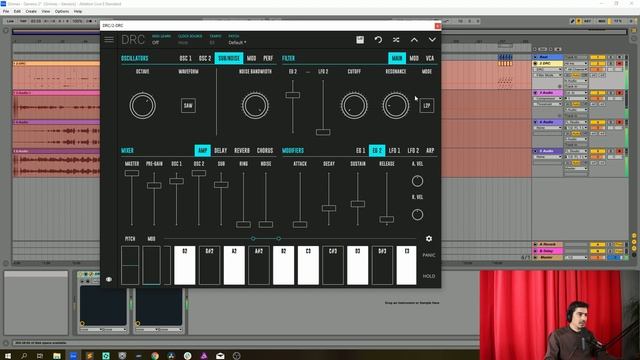This screenshot has height=360, width=640.
Task: Click the Sustain slider handle
Action: pos(358,204)
